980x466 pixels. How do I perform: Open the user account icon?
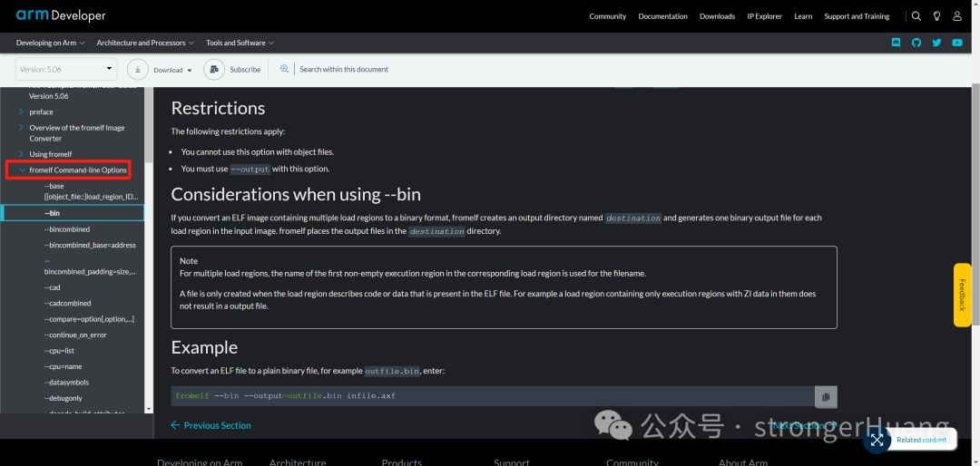coord(957,16)
